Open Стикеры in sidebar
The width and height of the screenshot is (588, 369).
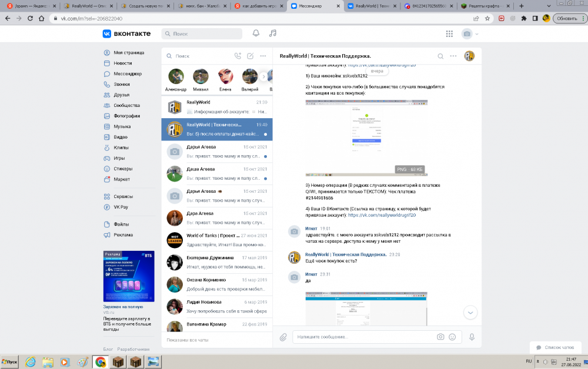coord(123,169)
